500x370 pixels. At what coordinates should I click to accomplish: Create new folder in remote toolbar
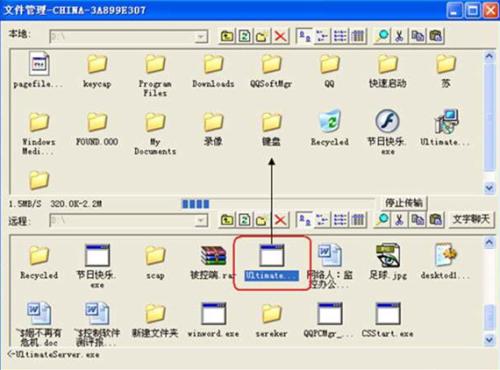click(262, 220)
